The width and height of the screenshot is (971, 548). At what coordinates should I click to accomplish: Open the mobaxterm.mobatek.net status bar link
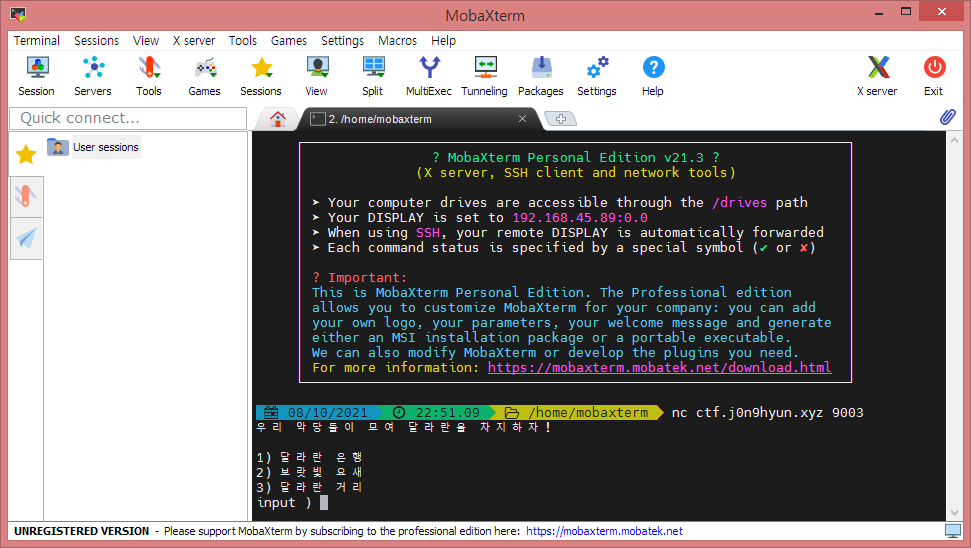(x=604, y=531)
